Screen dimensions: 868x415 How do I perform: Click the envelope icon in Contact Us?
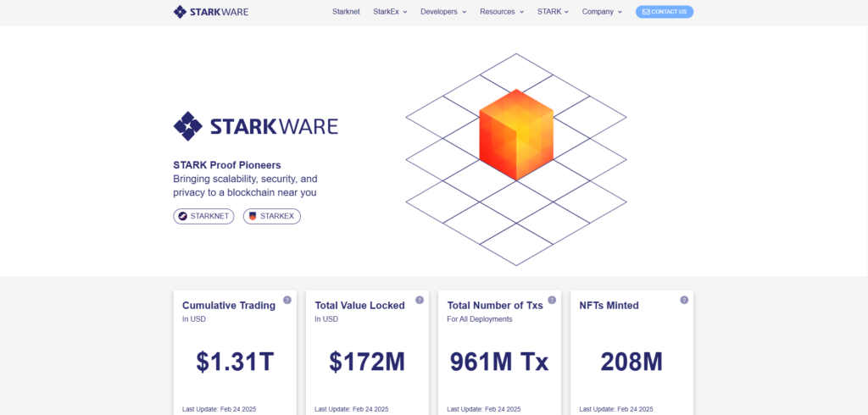coord(646,12)
